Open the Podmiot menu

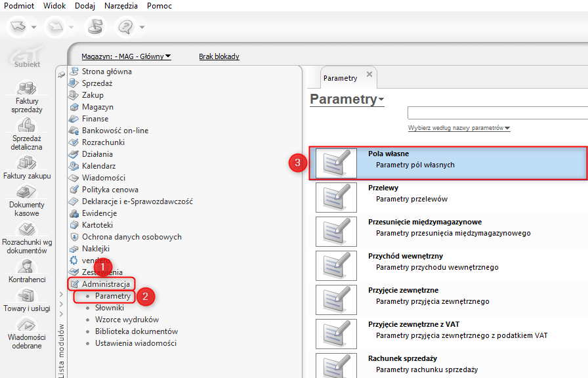pos(19,6)
